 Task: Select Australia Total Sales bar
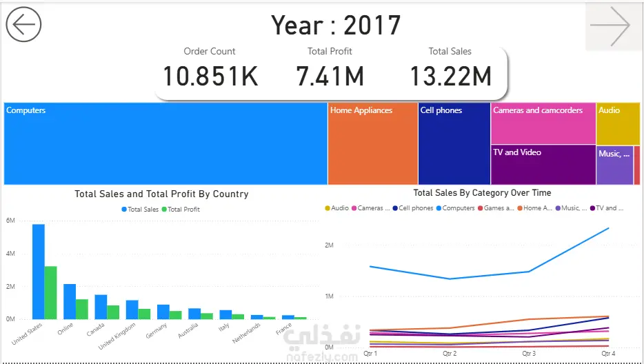click(x=194, y=314)
